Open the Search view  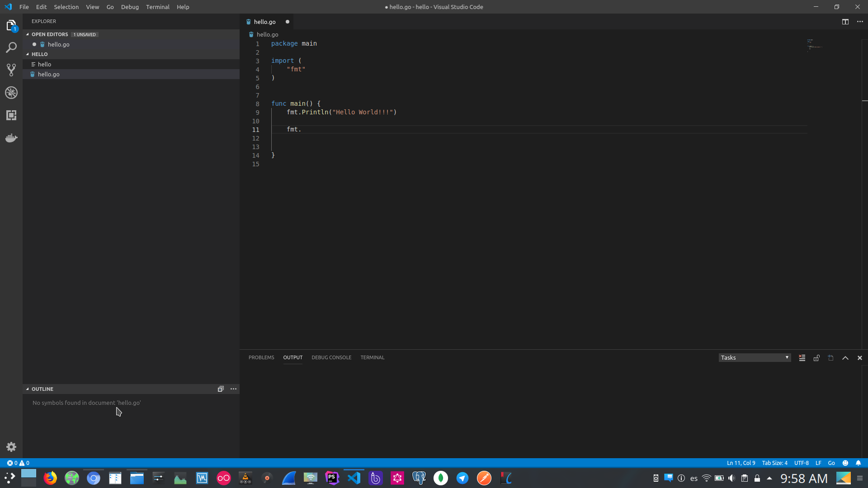11,47
